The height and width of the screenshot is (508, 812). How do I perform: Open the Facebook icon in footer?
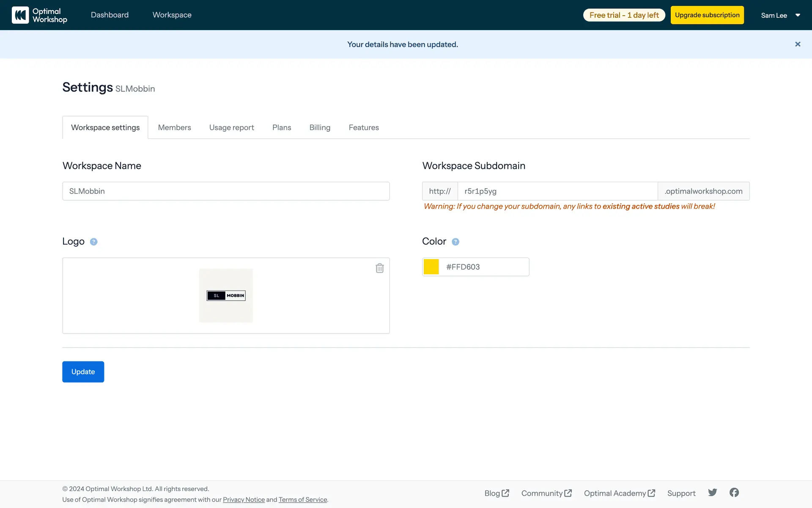[x=734, y=492]
